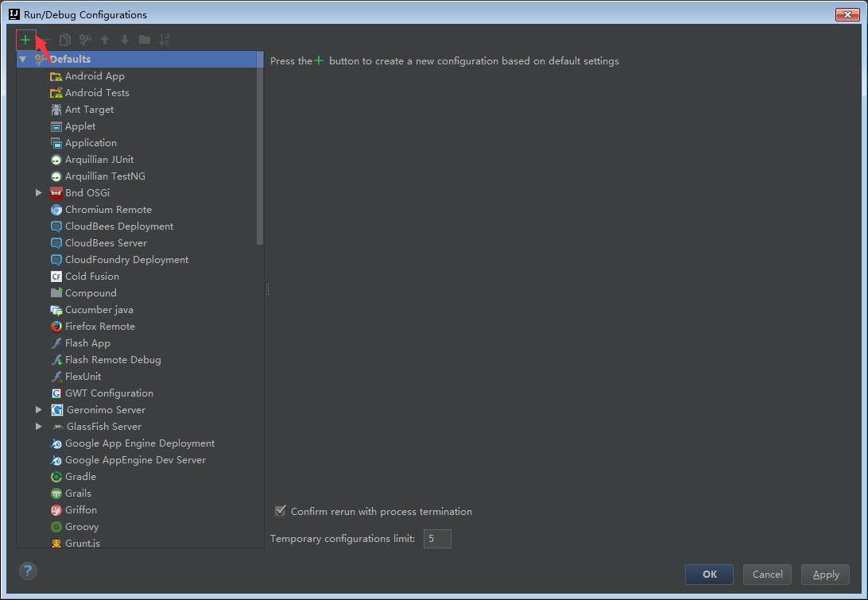The image size is (868, 600).
Task: Select the Google App Engine Deployment entry
Action: (x=140, y=443)
